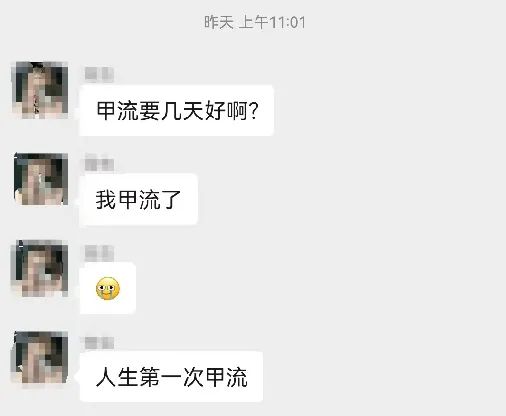Open profile avatar beside '我甲流了' message
Image resolution: width=506 pixels, height=416 pixels.
(x=41, y=179)
